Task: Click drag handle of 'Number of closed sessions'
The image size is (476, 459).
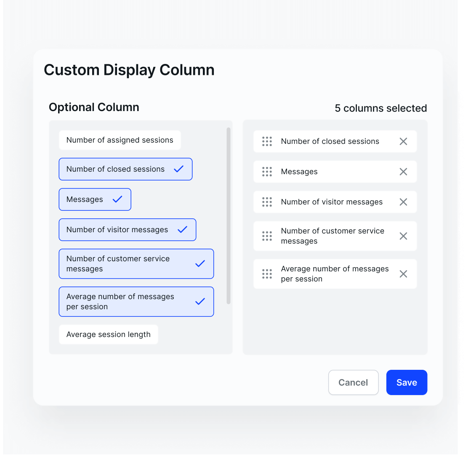Action: coord(267,141)
